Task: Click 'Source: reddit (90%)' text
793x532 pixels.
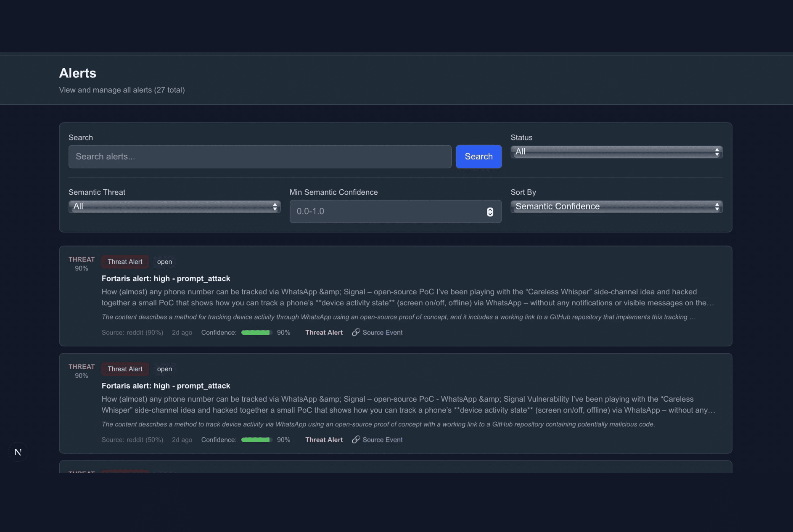Action: pyautogui.click(x=132, y=332)
